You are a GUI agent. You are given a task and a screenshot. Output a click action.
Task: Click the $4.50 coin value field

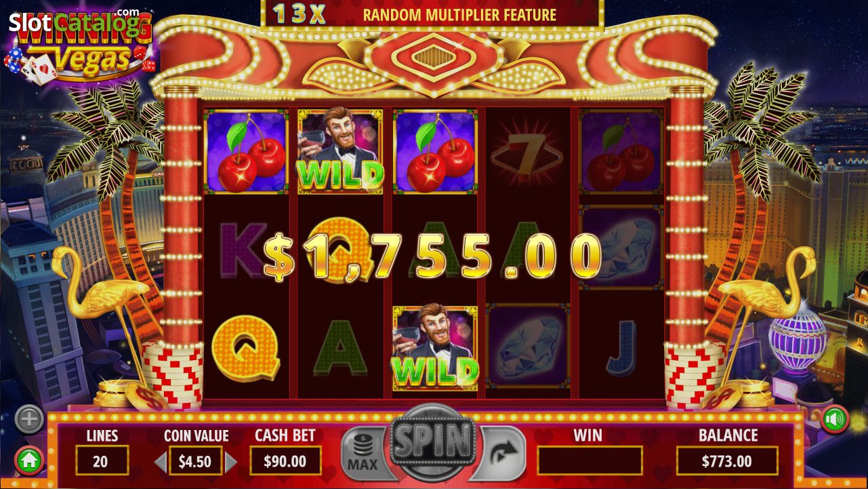195,461
